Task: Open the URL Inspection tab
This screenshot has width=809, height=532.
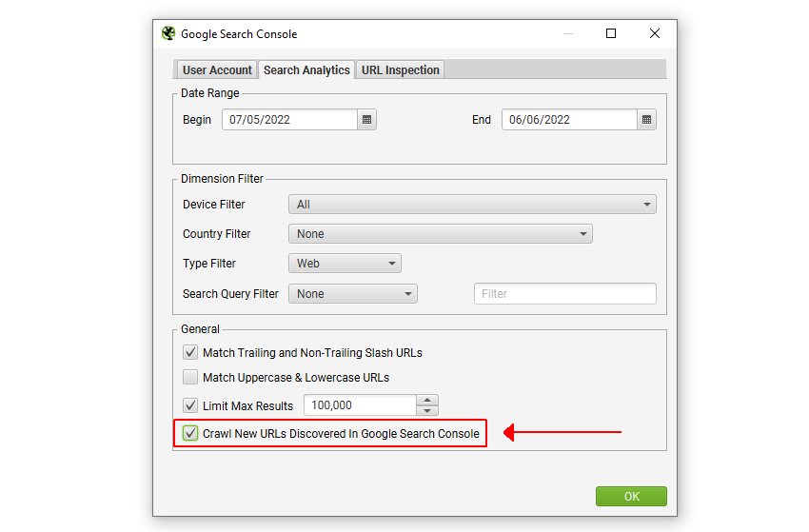Action: click(x=400, y=70)
